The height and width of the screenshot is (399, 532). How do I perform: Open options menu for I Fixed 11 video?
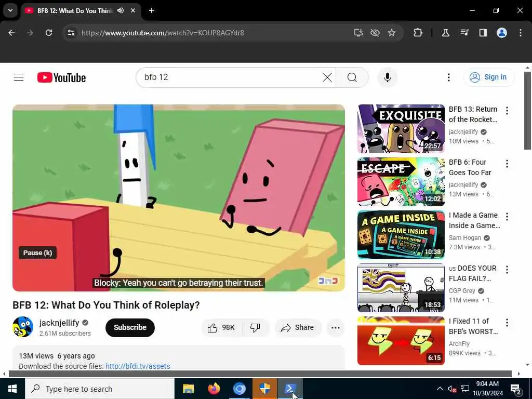507,323
